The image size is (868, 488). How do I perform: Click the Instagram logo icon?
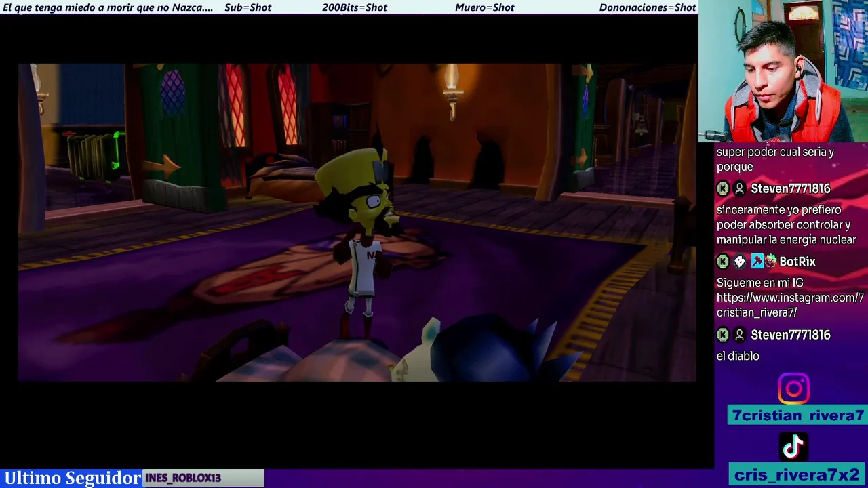793,389
